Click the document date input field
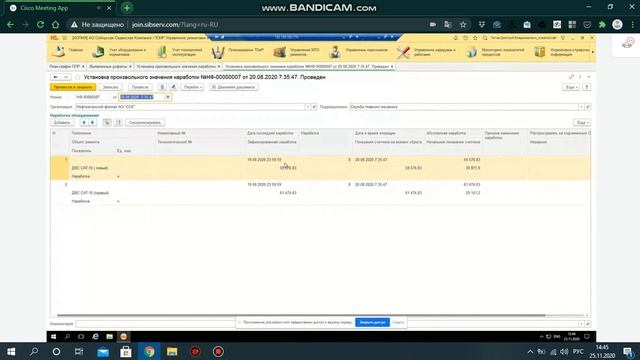 pyautogui.click(x=141, y=97)
